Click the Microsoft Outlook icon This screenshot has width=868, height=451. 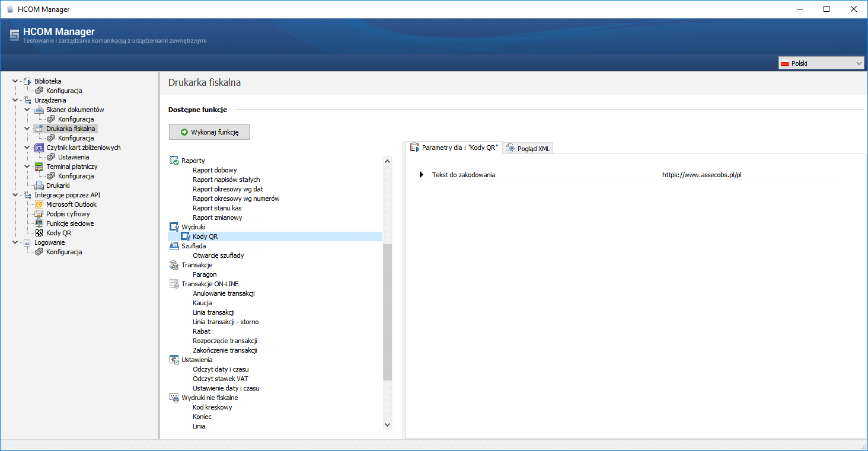tap(39, 204)
